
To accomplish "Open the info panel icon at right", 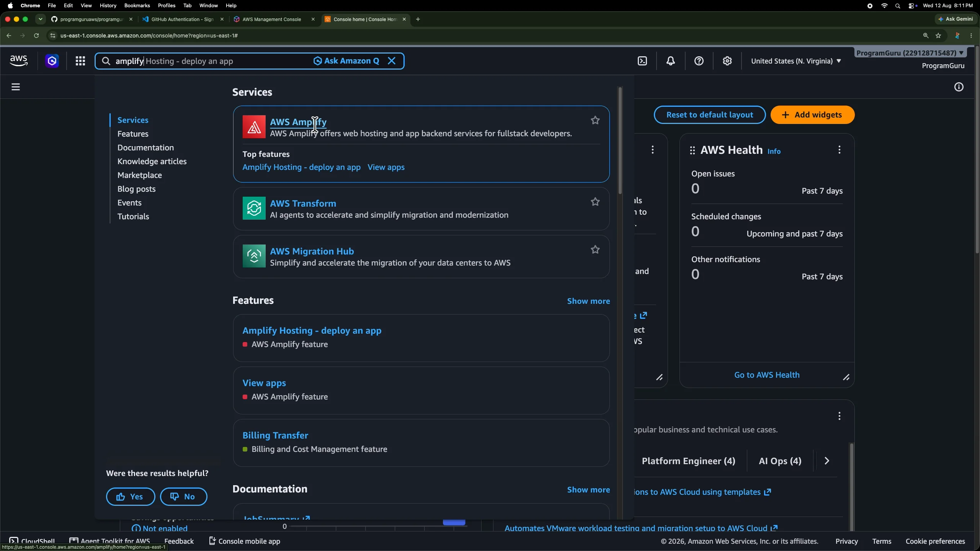I will point(959,87).
